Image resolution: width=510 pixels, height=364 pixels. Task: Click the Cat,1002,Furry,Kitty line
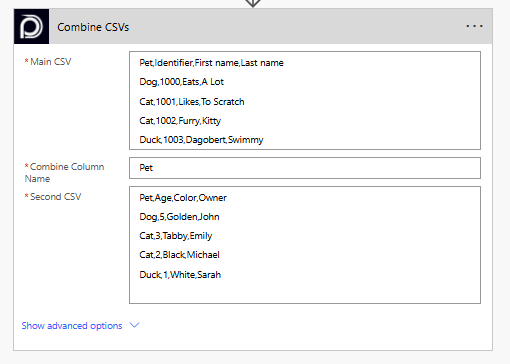pyautogui.click(x=180, y=121)
